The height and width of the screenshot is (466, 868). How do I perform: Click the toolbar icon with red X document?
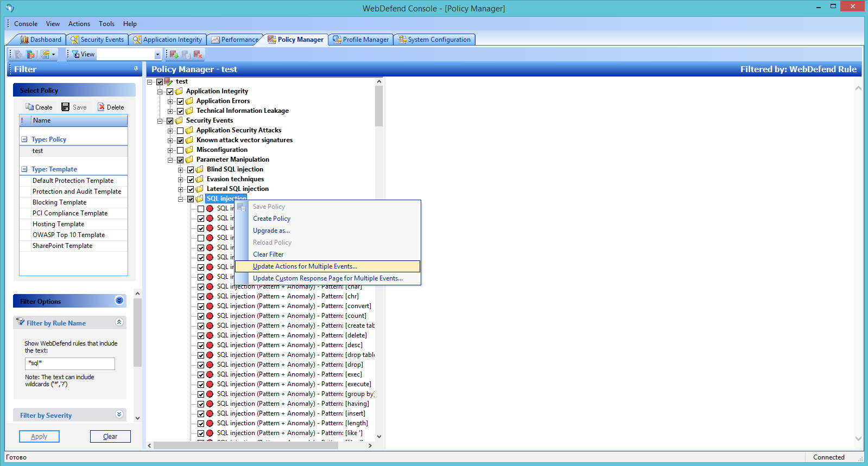(30, 54)
